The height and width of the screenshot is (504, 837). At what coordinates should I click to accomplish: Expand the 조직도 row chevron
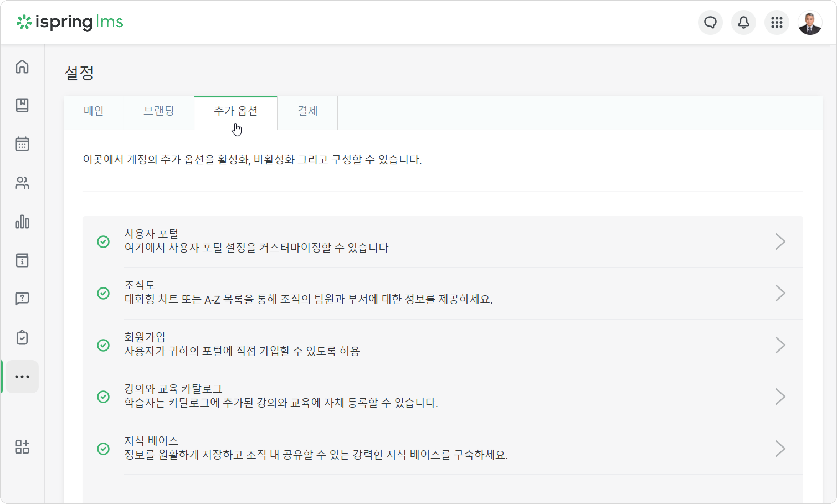[780, 293]
